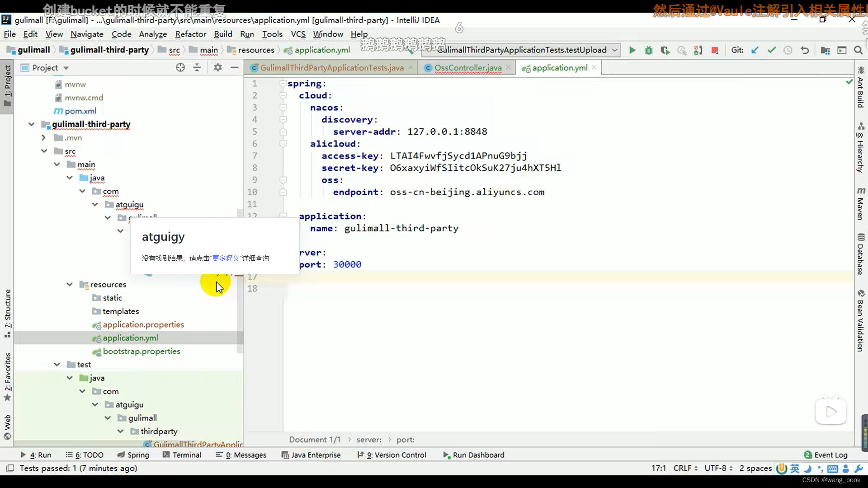The width and height of the screenshot is (868, 488).
Task: Click the video play overlay button
Action: [831, 411]
